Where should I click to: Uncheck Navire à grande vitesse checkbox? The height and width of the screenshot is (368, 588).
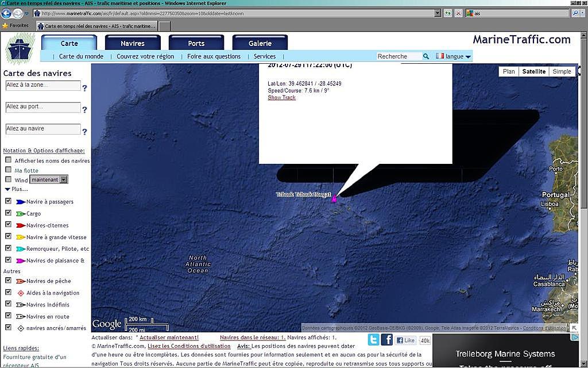pos(8,236)
